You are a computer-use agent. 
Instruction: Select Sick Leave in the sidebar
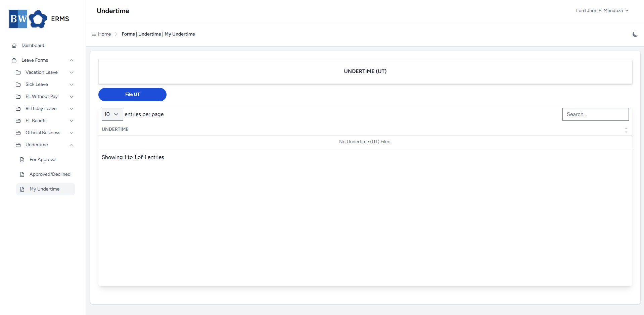(x=37, y=85)
